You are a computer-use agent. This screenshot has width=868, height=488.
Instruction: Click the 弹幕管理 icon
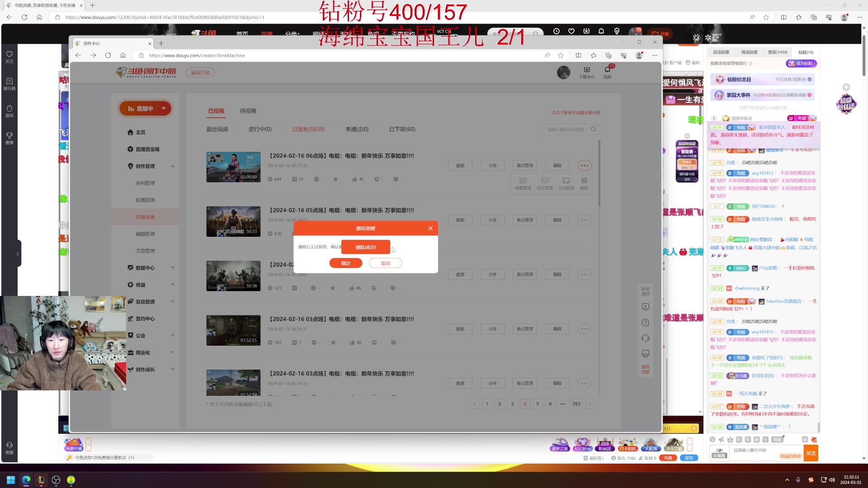(523, 183)
